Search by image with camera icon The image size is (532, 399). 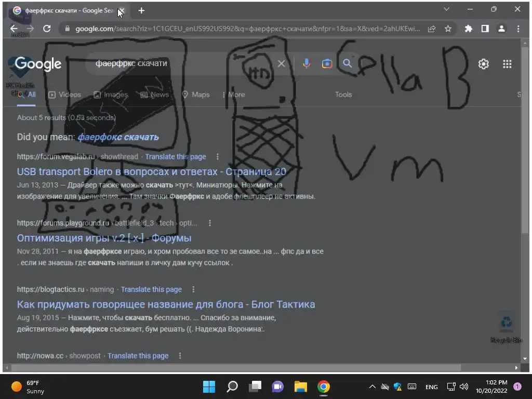click(327, 63)
